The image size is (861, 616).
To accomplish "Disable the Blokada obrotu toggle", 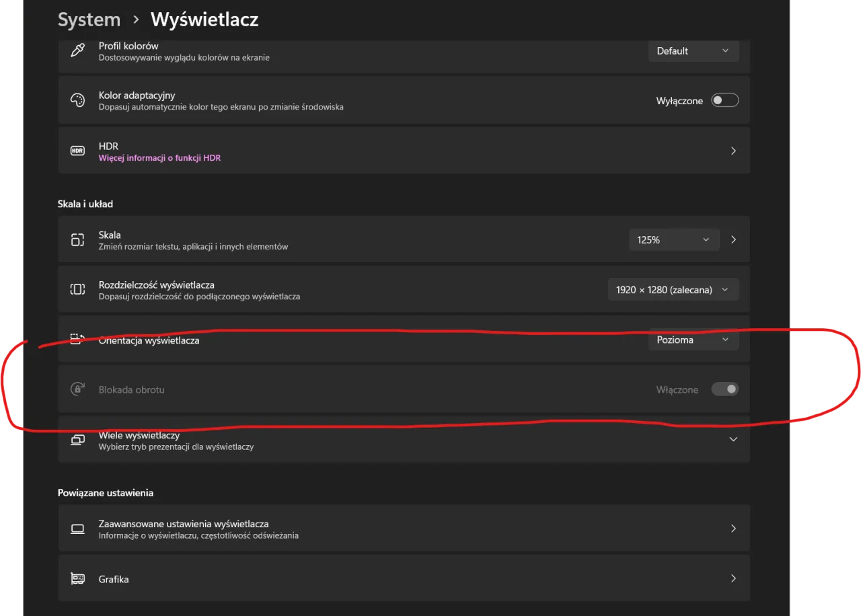I will click(x=724, y=389).
